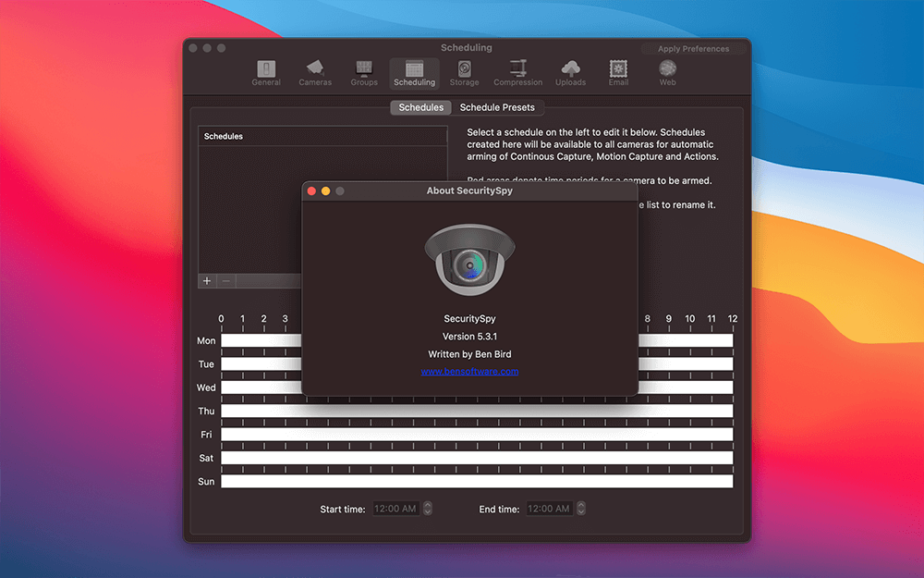Click the Sat schedule bar
This screenshot has width=924, height=578.
click(477, 459)
